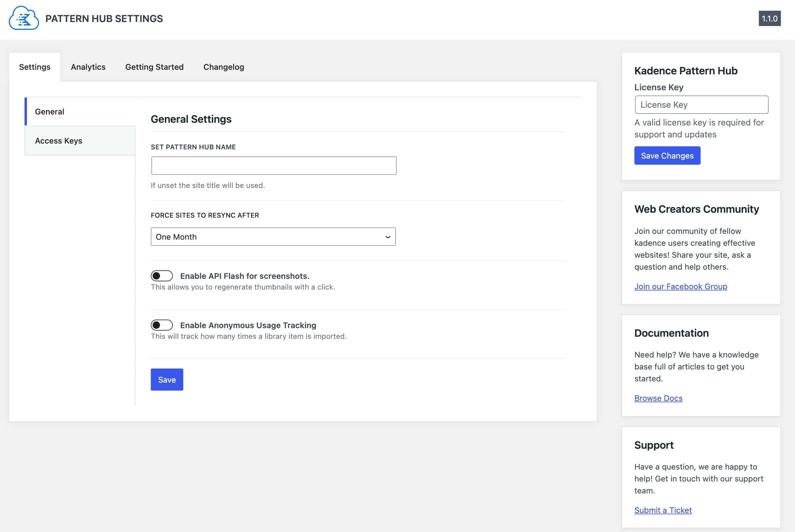Click the Set Pattern Hub Name input field
Screen dimensions: 795x532
click(273, 166)
